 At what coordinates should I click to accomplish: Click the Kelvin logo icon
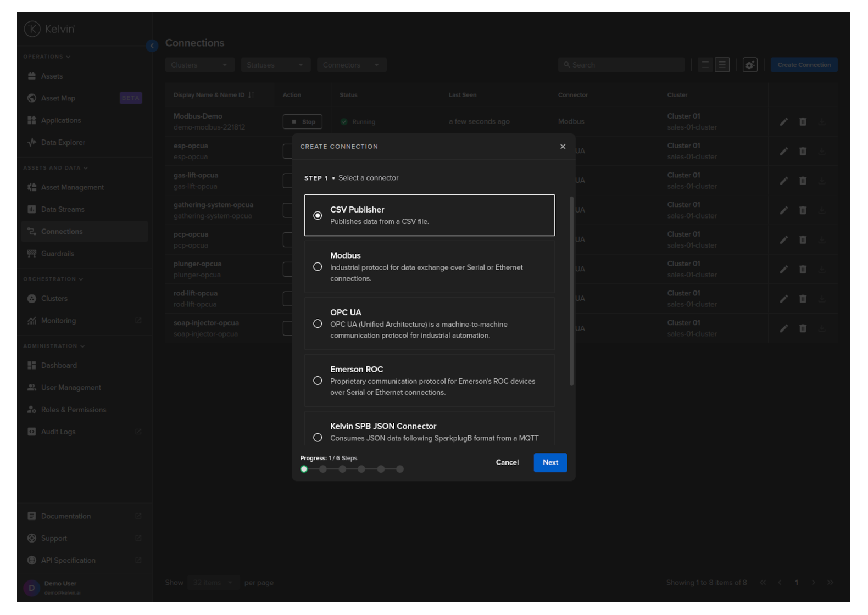[x=32, y=29]
